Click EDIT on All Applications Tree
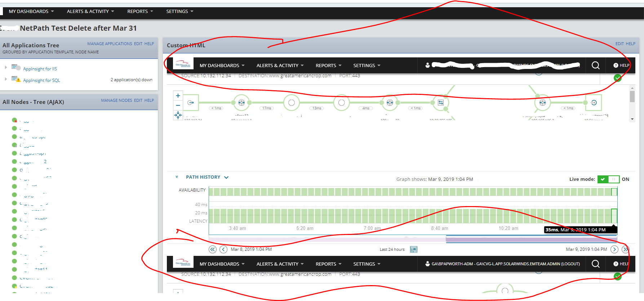Screen dimensions: 644x301 (138, 44)
